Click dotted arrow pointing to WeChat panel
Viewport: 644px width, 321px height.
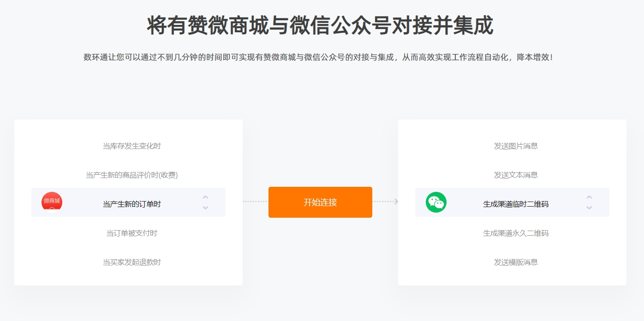[385, 202]
